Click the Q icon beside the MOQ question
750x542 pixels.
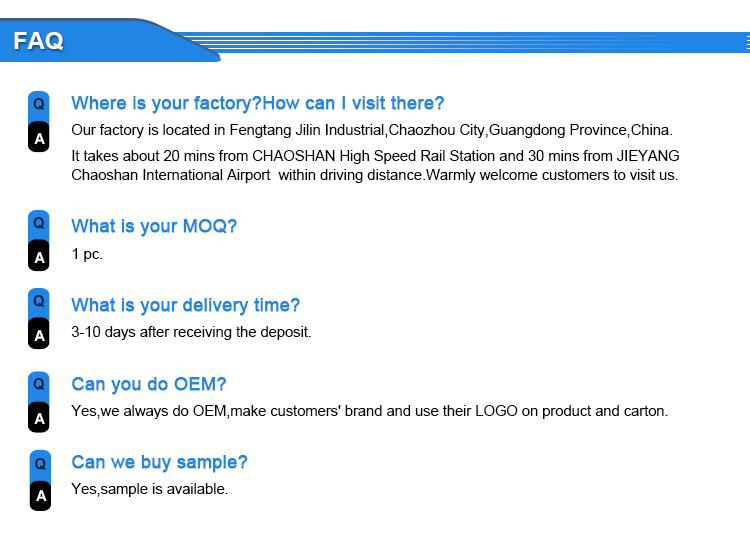coord(39,224)
